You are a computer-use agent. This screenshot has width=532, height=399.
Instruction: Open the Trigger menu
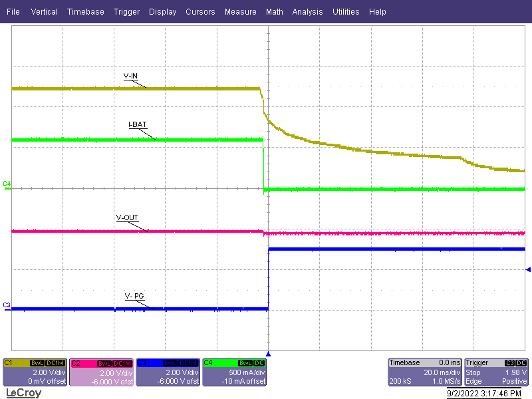[126, 11]
